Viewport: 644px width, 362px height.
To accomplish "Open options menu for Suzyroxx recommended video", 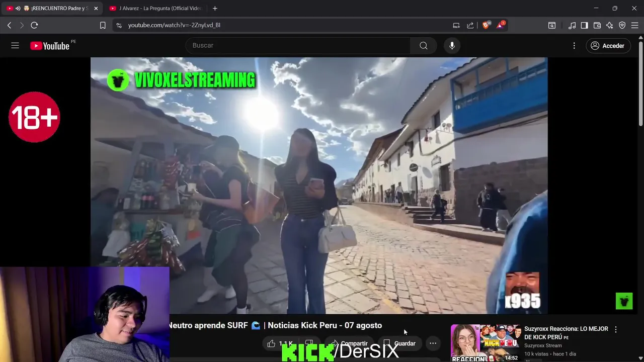I will click(x=615, y=329).
